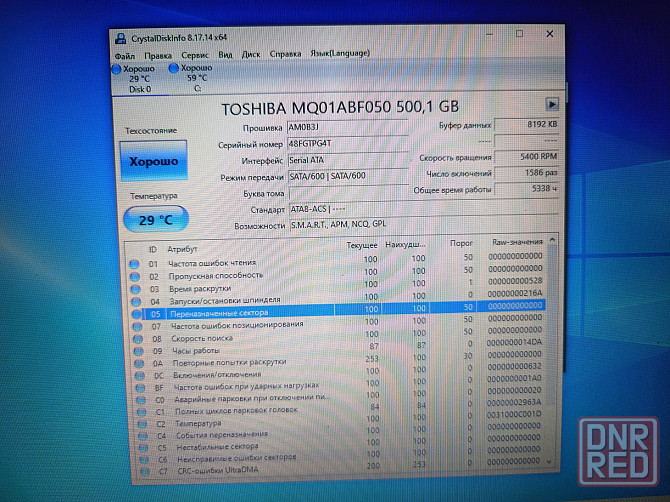Select the Пропускная способность row

[336, 273]
